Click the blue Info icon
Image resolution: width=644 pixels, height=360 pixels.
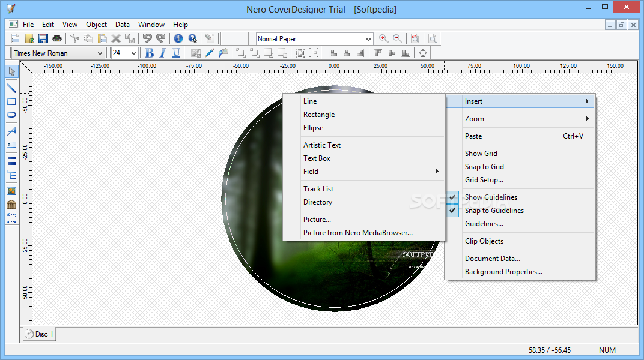(x=178, y=38)
